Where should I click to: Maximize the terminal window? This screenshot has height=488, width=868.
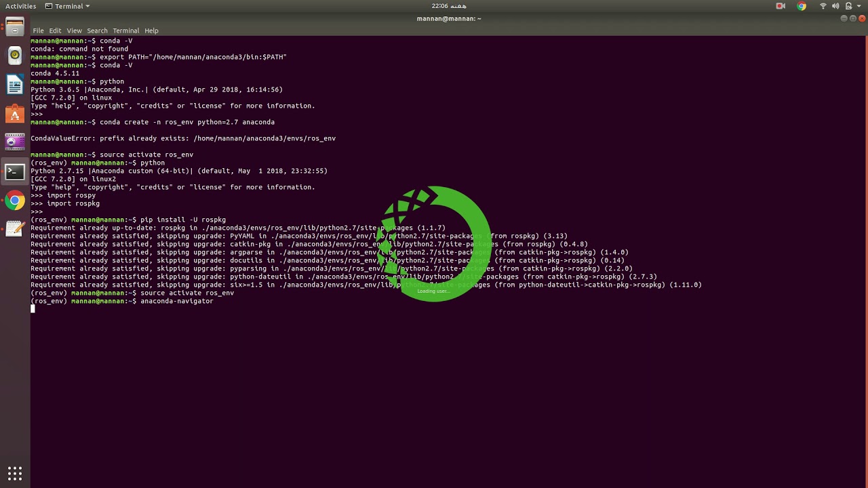point(853,18)
